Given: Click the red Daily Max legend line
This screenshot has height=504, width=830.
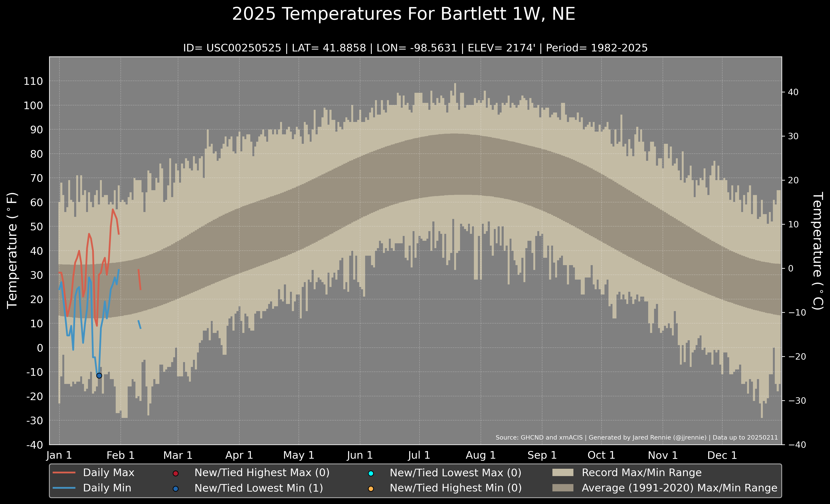Looking at the screenshot, I should pyautogui.click(x=64, y=473).
